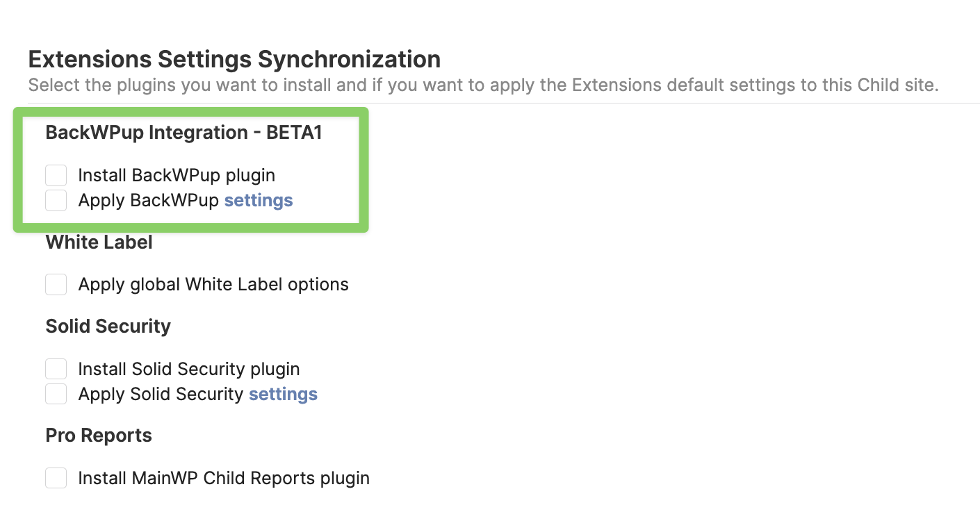This screenshot has width=980, height=521.
Task: Tick the Apply BackWPup settings checkbox
Action: (x=56, y=201)
